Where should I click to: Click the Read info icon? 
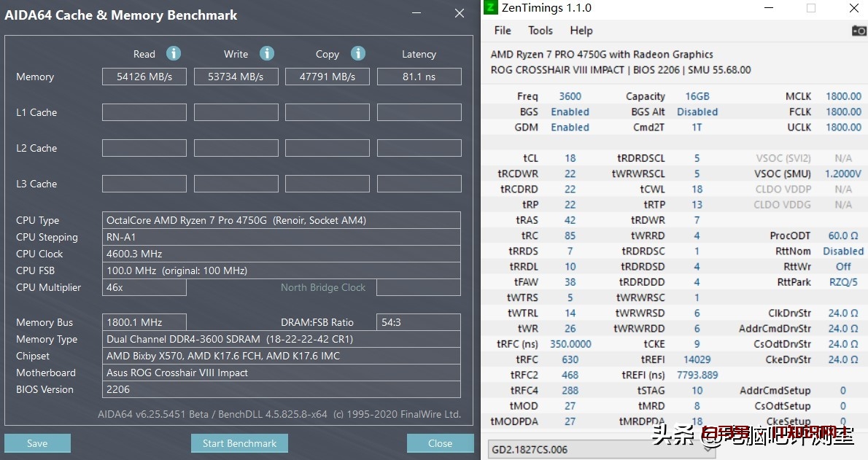click(173, 53)
